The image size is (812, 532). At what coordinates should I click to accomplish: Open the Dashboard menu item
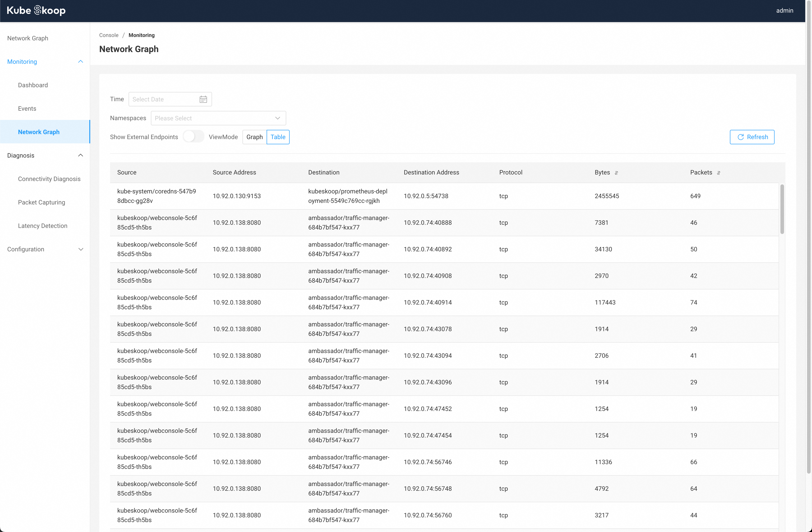point(33,85)
